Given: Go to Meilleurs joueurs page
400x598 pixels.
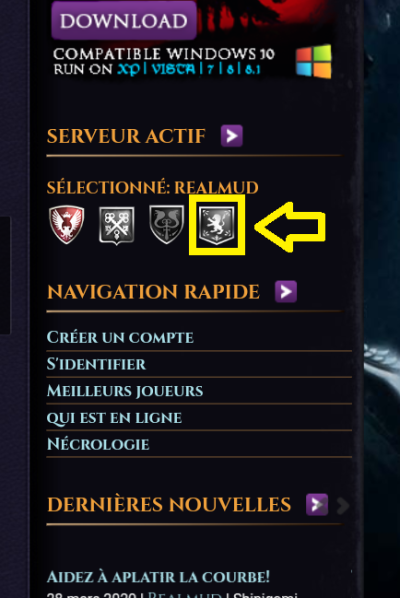Looking at the screenshot, I should (125, 391).
